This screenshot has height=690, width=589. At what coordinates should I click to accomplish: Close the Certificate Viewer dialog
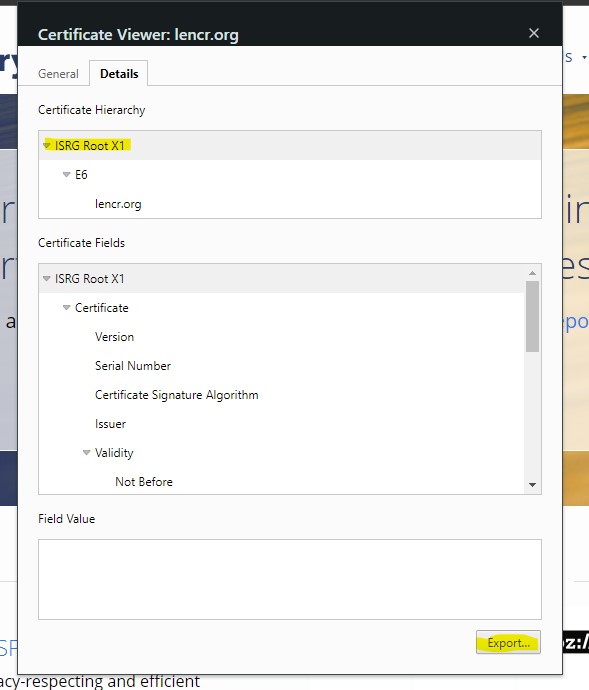(x=534, y=33)
